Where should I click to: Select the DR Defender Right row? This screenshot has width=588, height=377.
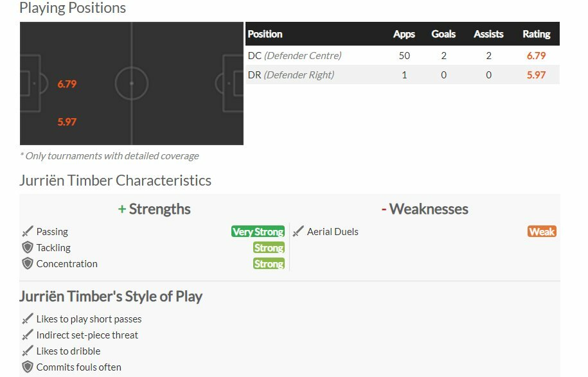(x=402, y=75)
